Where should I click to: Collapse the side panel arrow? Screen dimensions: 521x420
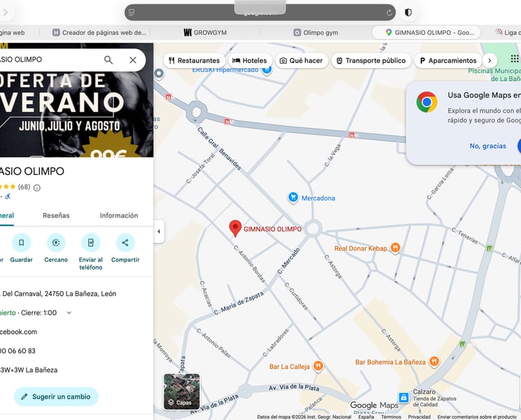tap(159, 231)
